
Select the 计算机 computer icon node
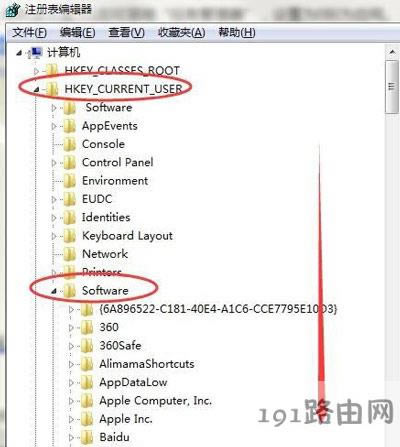[x=35, y=53]
